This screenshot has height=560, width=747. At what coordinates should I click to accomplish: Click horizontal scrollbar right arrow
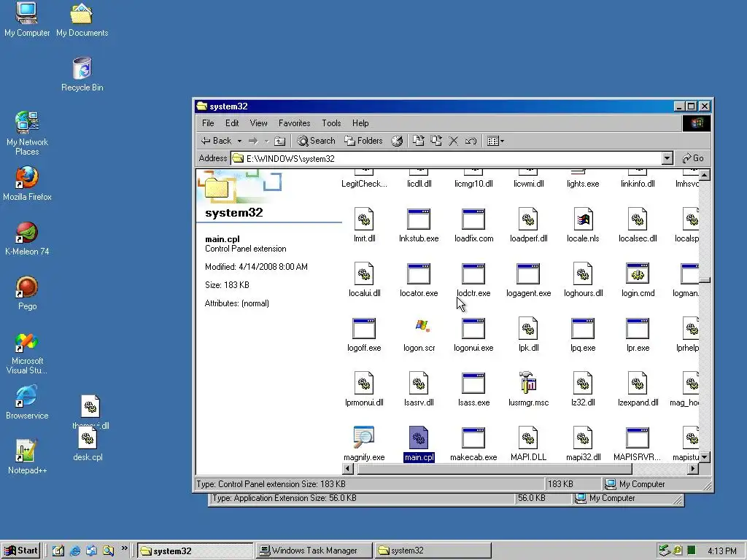[693, 469]
